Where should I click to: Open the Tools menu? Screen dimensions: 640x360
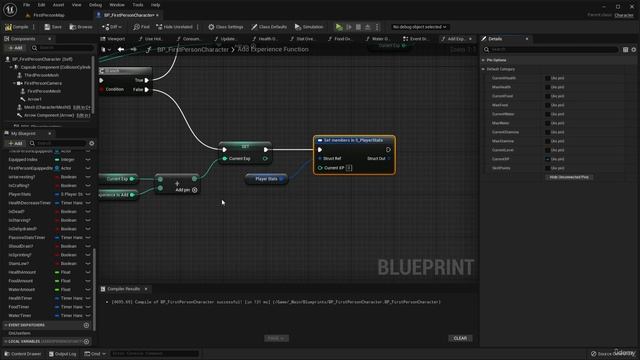tap(138, 5)
